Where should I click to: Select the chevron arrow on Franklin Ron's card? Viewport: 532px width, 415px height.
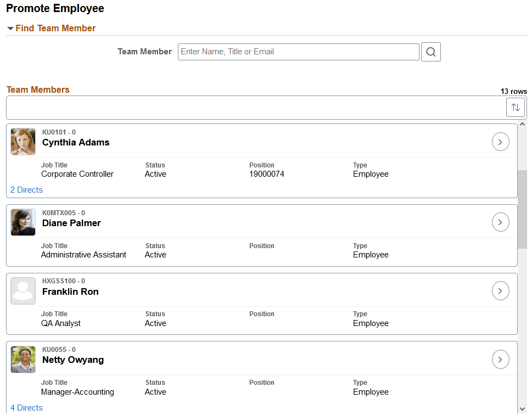(500, 290)
